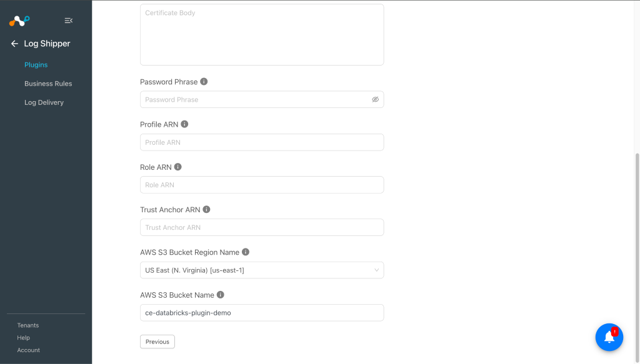The height and width of the screenshot is (364, 640).
Task: Show info for Password Phrase
Action: [x=204, y=82]
